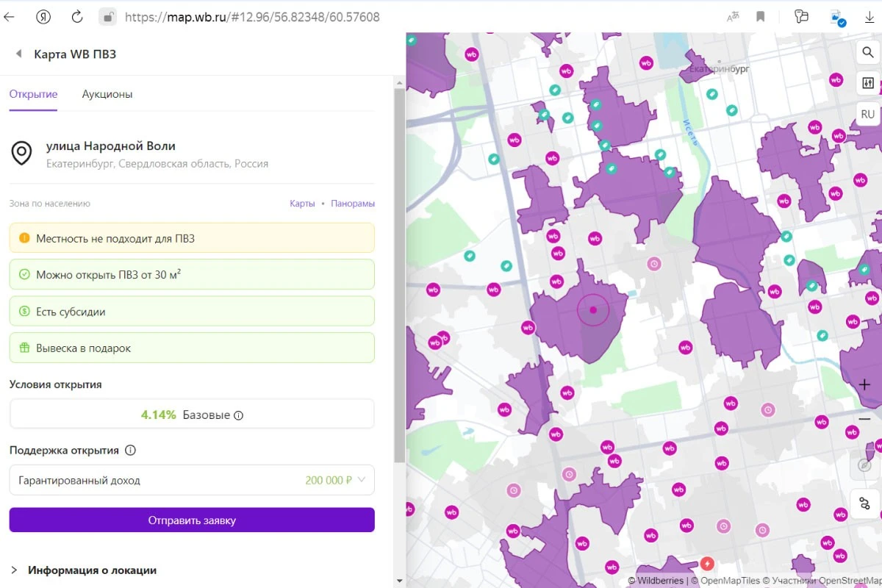Expand the Информация о локации section

pyautogui.click(x=84, y=570)
